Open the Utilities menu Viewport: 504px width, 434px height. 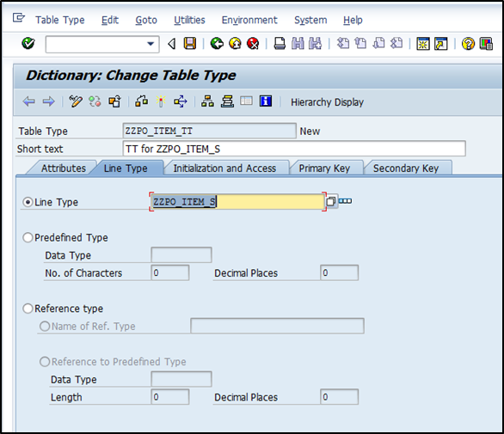(189, 20)
